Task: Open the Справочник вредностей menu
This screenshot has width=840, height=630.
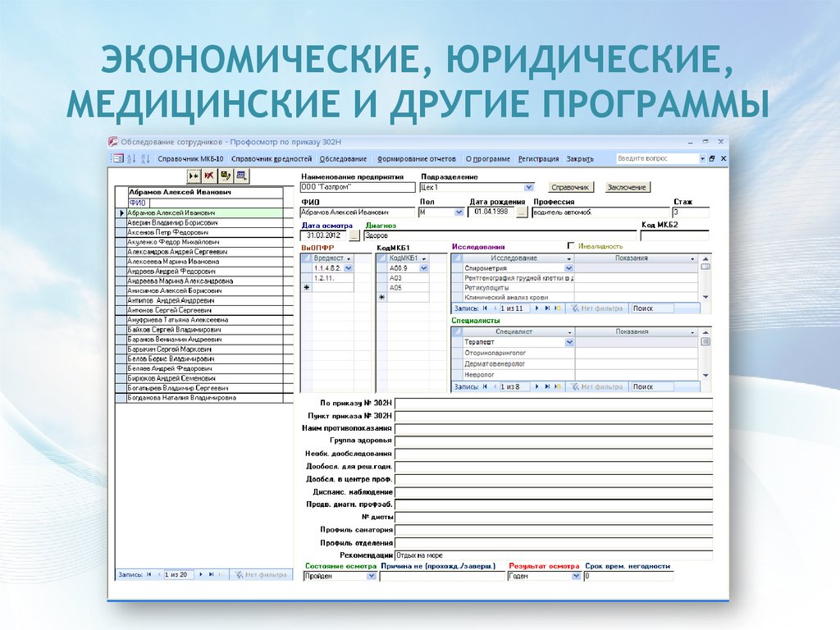Action: pyautogui.click(x=271, y=159)
